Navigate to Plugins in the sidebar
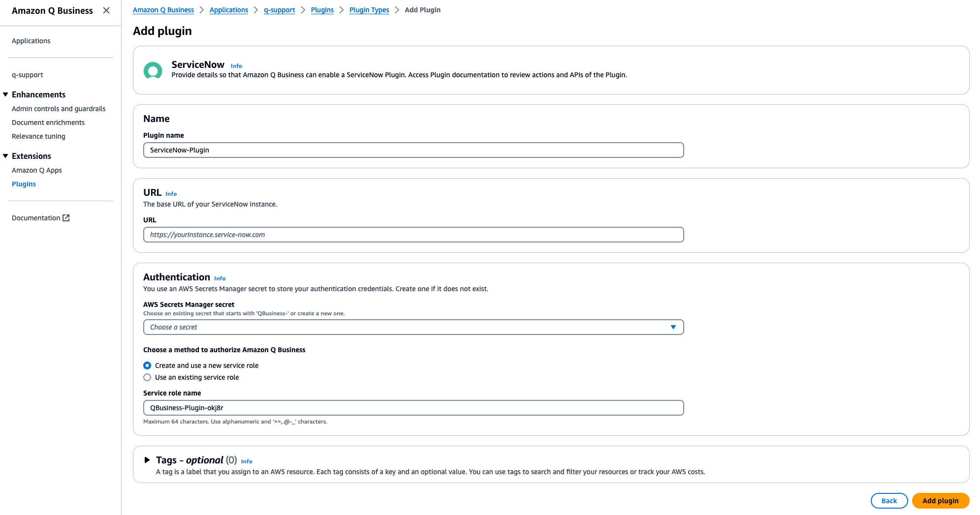 pos(24,183)
